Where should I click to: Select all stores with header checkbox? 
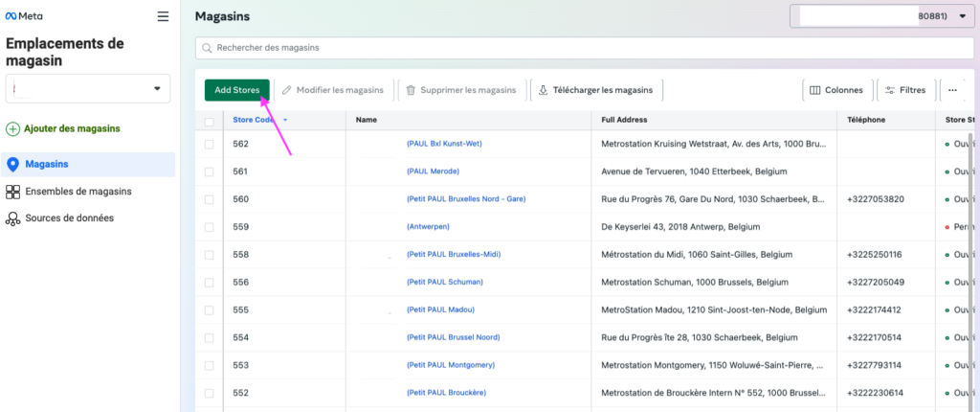pos(210,121)
